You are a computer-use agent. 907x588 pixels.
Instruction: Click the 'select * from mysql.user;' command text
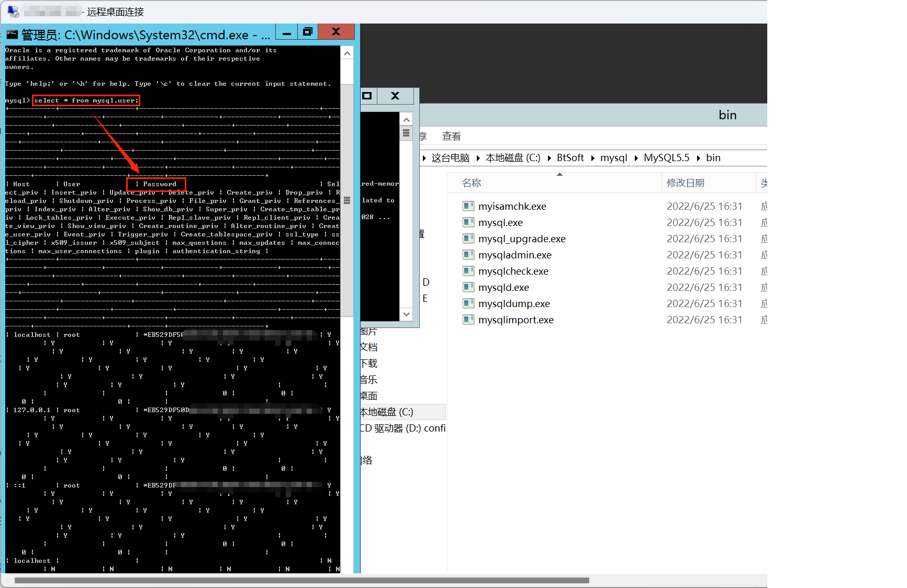pyautogui.click(x=86, y=100)
